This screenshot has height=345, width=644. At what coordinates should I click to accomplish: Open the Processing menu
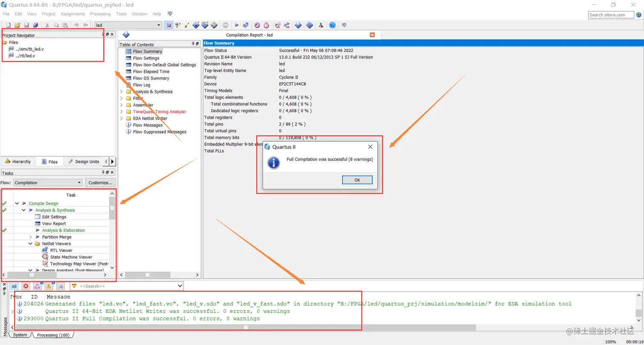pyautogui.click(x=101, y=14)
